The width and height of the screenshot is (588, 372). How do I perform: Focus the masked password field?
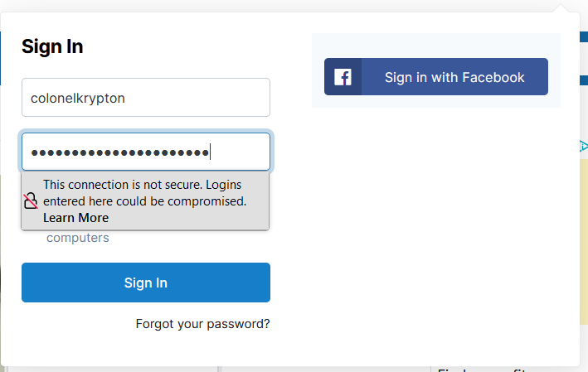click(146, 152)
